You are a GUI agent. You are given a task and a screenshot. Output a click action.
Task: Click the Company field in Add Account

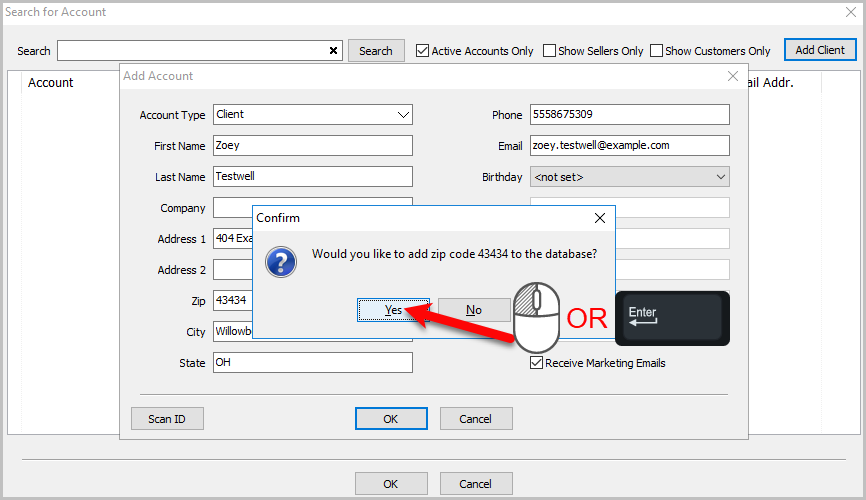pyautogui.click(x=233, y=208)
